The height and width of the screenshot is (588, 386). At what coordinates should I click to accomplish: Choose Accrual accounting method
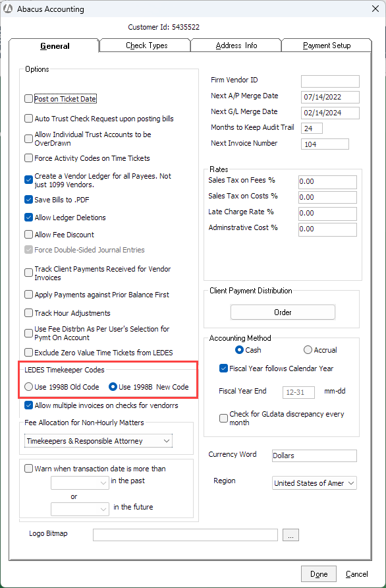pos(308,350)
